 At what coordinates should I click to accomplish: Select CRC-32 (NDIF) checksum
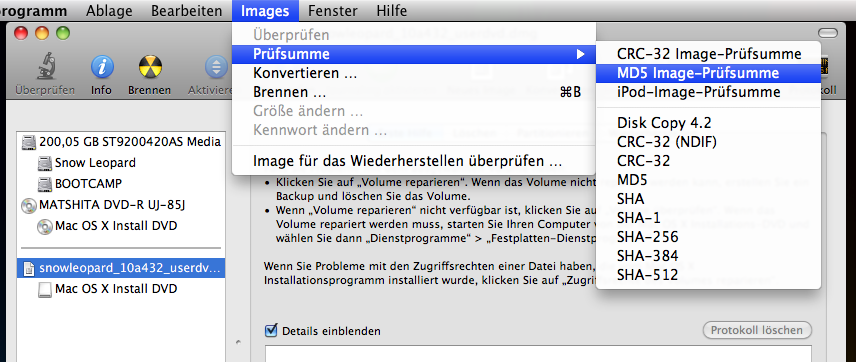point(709,142)
